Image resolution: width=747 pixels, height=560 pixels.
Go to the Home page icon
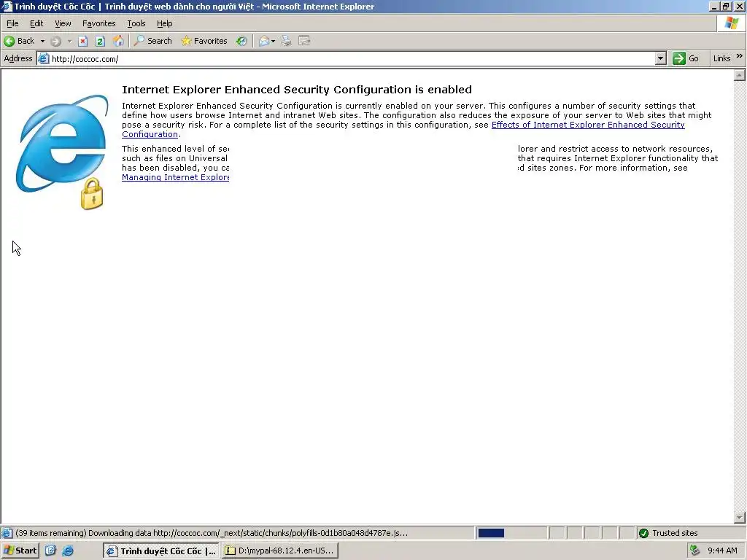click(x=118, y=41)
